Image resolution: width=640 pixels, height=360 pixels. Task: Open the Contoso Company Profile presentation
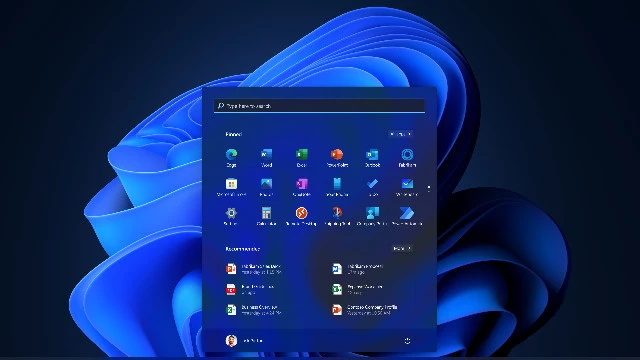(x=364, y=310)
